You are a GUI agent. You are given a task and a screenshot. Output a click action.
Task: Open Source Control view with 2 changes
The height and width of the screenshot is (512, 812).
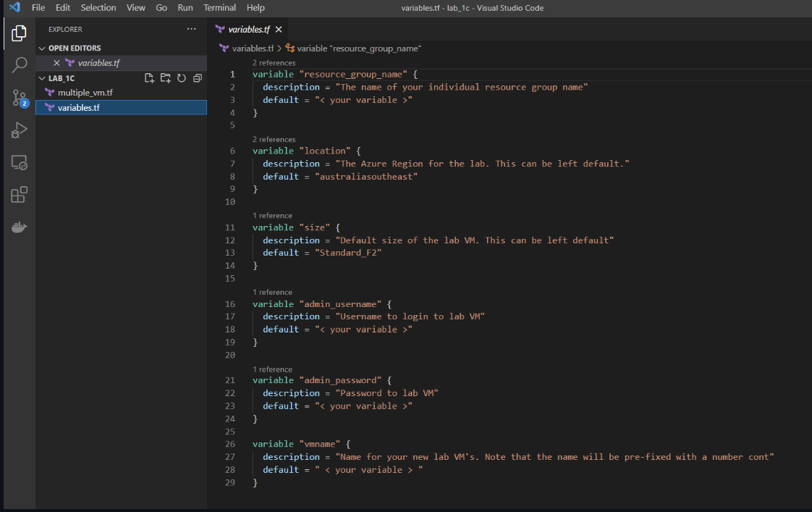(x=19, y=98)
